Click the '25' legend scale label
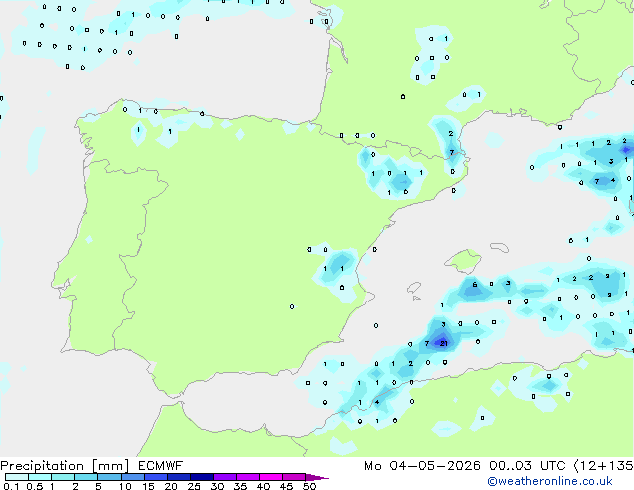The image size is (634, 490). pyautogui.click(x=194, y=486)
